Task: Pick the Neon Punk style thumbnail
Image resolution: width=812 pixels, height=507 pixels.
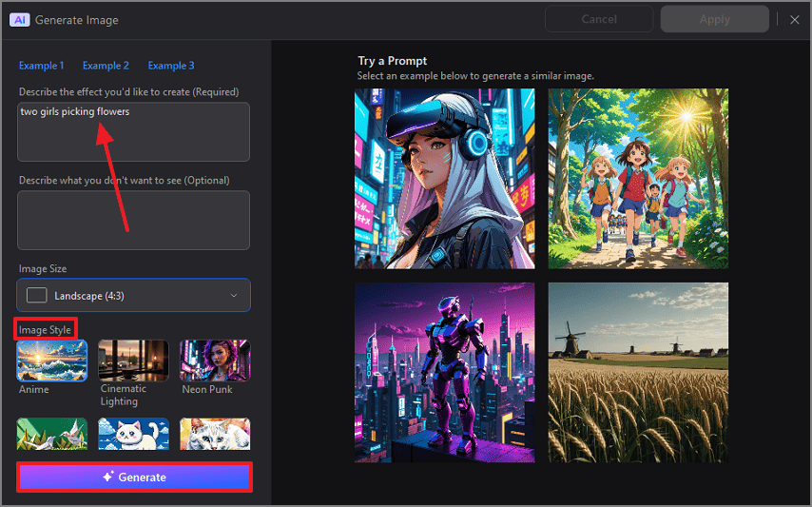Action: coord(215,361)
